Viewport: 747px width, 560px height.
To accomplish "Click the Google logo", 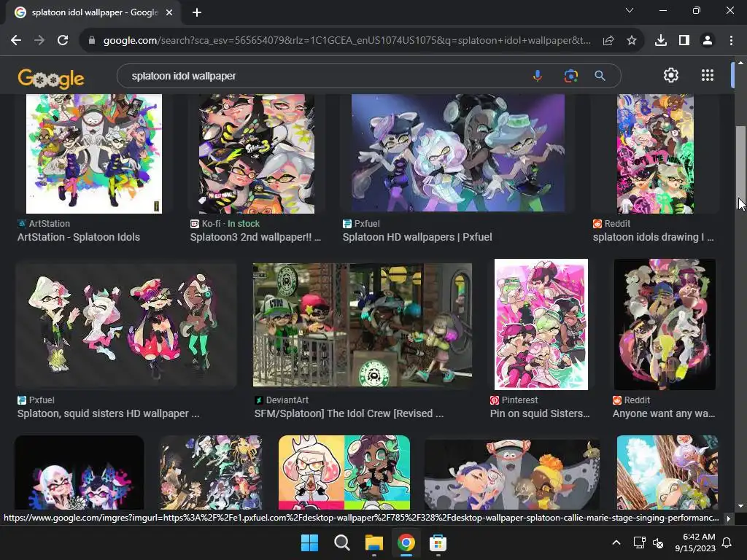I will [51, 78].
